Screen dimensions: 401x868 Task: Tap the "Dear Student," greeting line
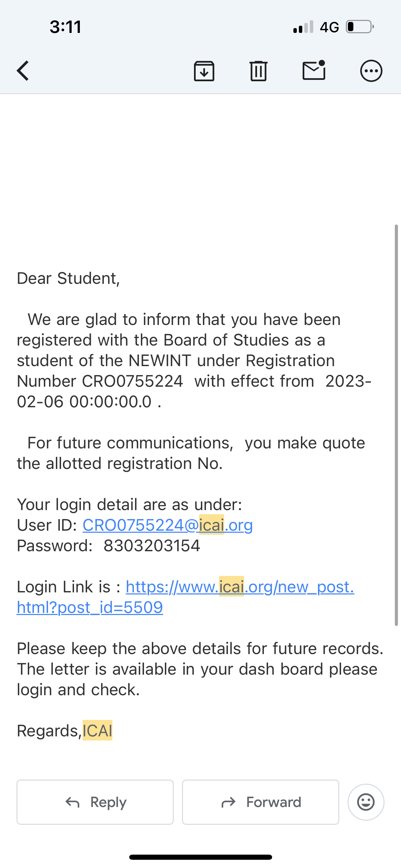[69, 278]
